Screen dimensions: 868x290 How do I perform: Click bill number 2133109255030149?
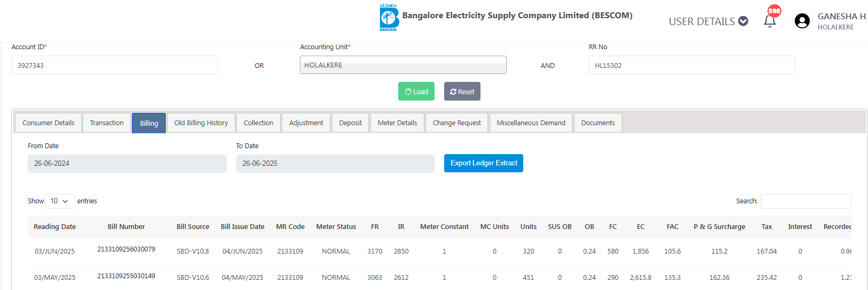coord(126,276)
